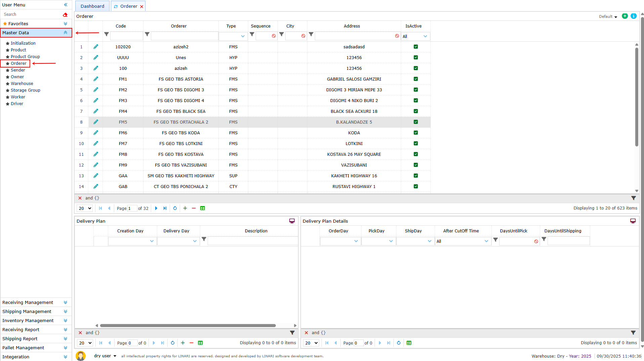This screenshot has height=361, width=644.
Task: Refresh the Orderer grid using the pager
Action: [175, 208]
